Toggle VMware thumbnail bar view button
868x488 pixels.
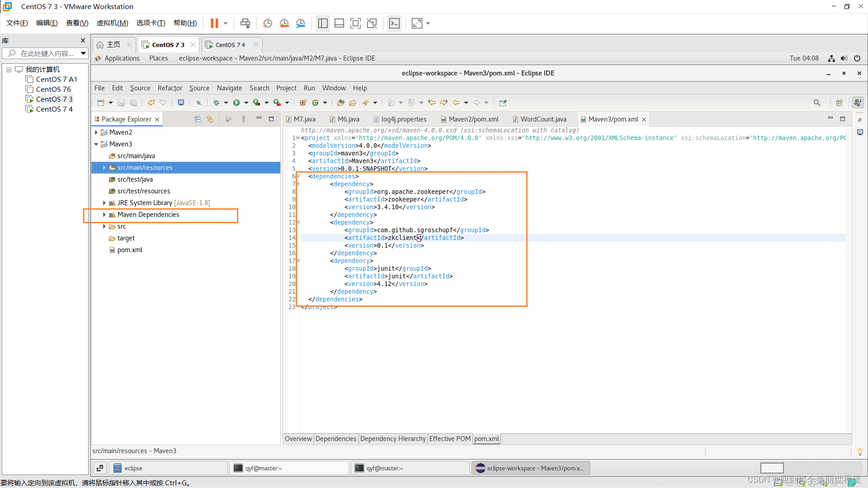click(x=339, y=23)
